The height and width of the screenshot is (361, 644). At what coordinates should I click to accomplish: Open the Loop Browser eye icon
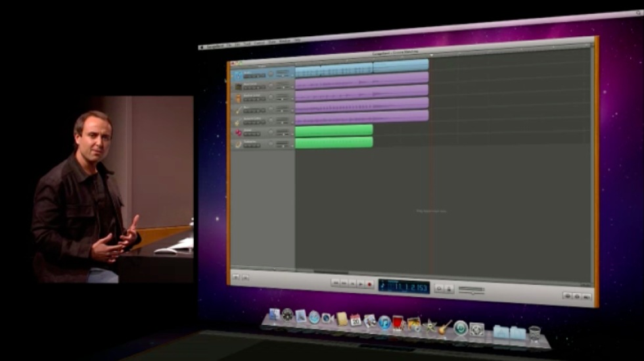[567, 296]
